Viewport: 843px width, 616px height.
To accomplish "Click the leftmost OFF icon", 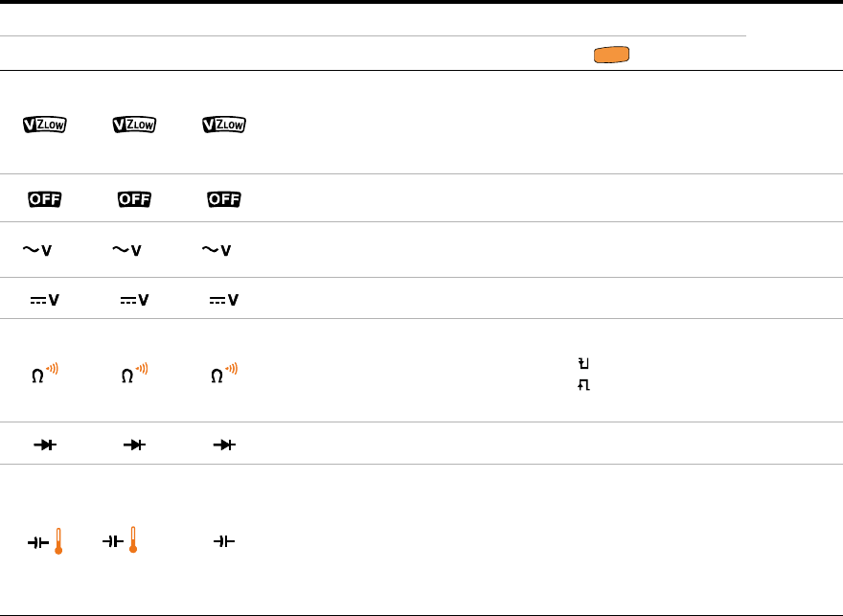I will point(44,199).
